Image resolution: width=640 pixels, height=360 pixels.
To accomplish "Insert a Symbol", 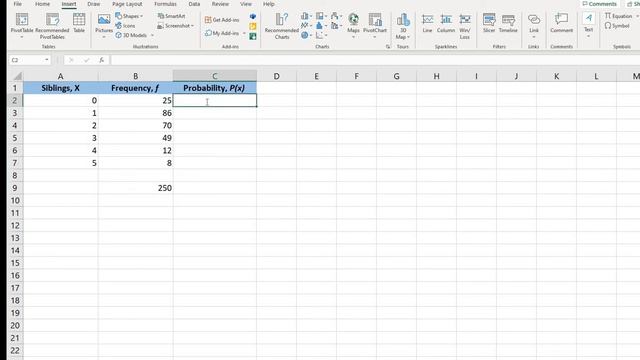I will click(x=617, y=26).
